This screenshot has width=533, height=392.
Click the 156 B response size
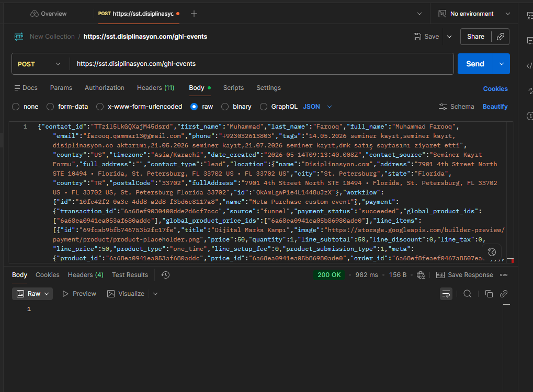(x=398, y=275)
